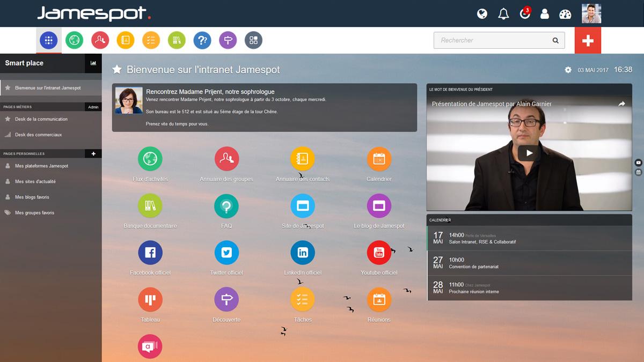Image resolution: width=644 pixels, height=362 pixels.
Task: Open the Tableau tile
Action: (150, 300)
